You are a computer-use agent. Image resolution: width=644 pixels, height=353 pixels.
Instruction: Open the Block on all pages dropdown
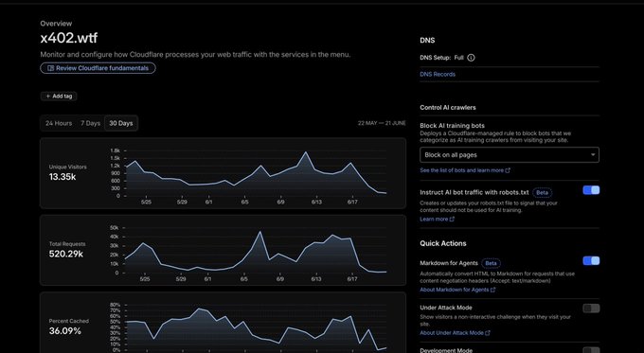click(x=510, y=155)
